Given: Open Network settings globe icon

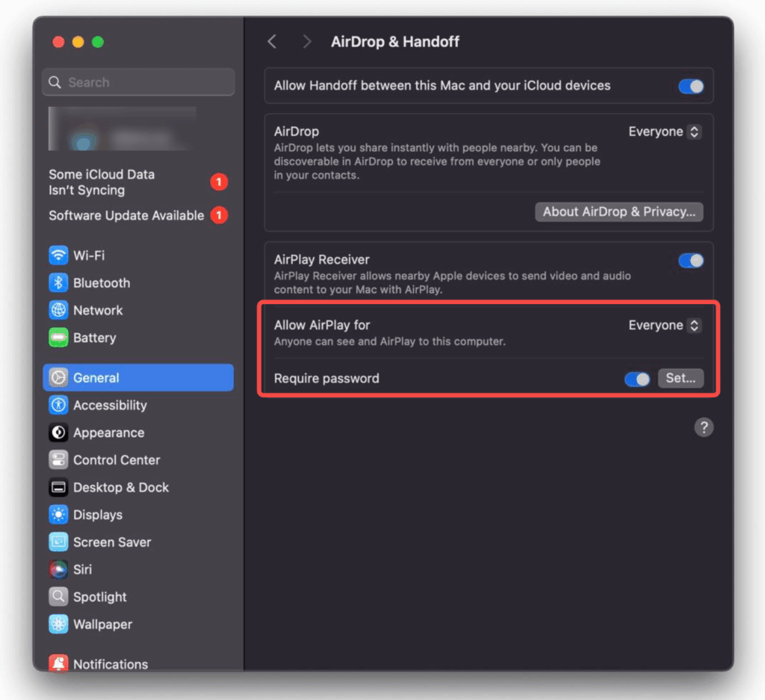Looking at the screenshot, I should point(58,310).
